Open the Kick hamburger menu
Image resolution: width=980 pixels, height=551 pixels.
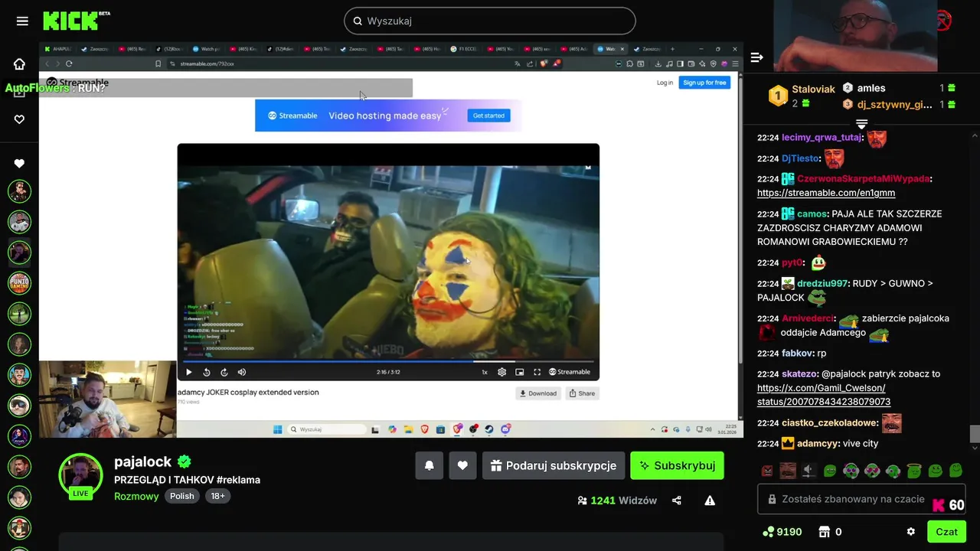(x=22, y=21)
